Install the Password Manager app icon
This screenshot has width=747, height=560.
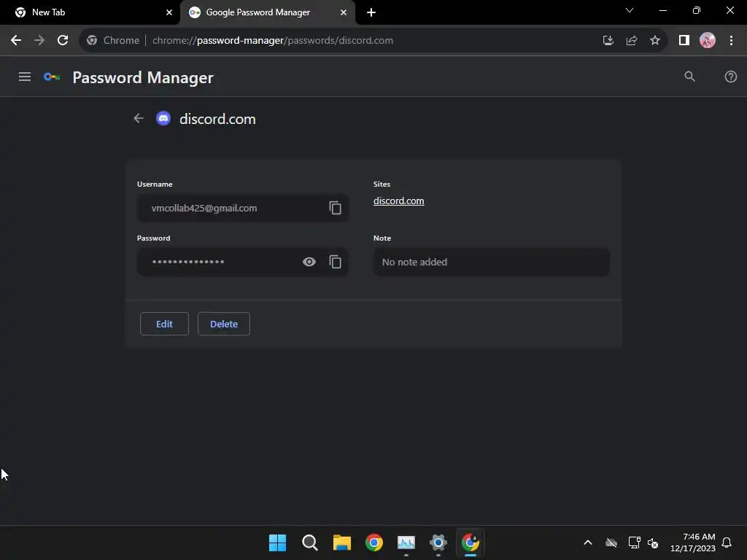608,41
